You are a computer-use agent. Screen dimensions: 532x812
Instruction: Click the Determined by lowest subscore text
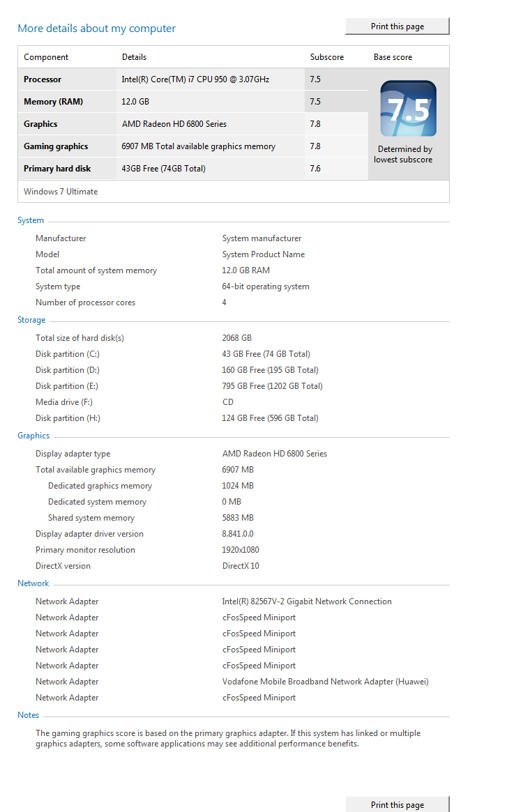[403, 154]
